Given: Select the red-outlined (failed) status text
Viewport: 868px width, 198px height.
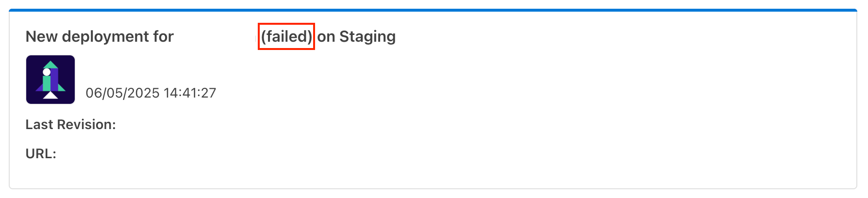Looking at the screenshot, I should pos(286,36).
